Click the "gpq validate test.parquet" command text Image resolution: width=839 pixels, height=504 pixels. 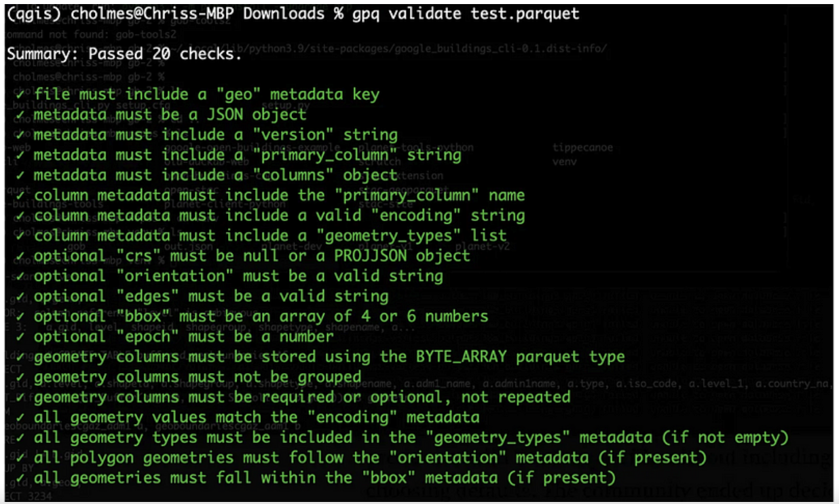[x=466, y=14]
